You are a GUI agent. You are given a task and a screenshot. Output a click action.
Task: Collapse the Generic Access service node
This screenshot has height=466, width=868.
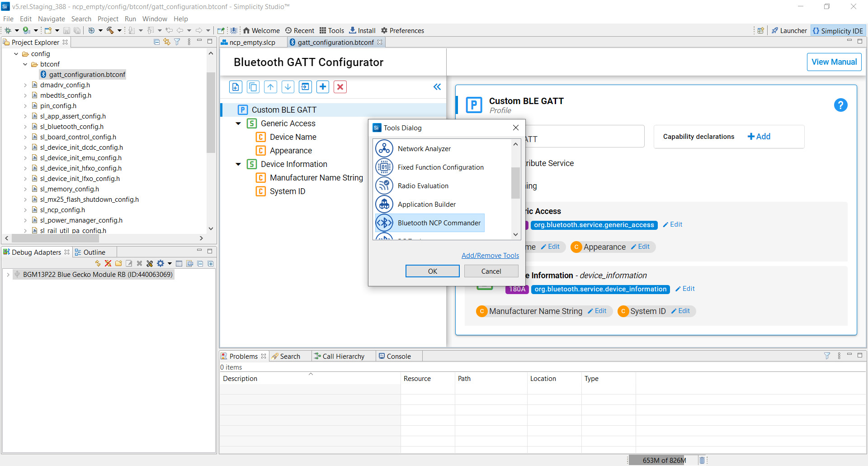click(x=238, y=124)
